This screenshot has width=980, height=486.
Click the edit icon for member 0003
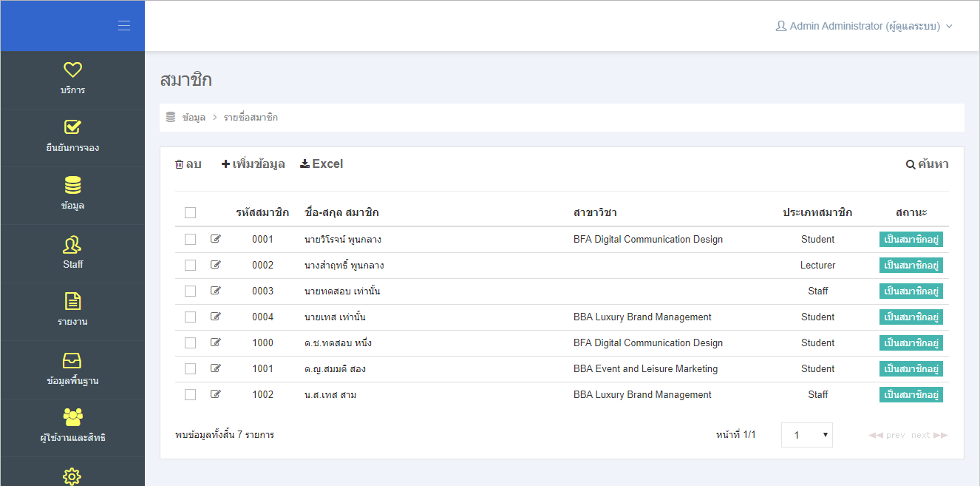(x=216, y=291)
